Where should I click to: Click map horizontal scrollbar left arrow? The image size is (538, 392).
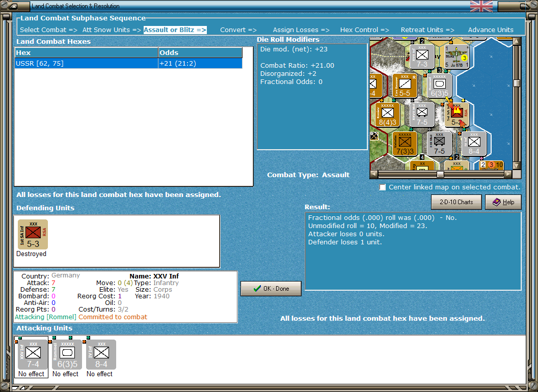tap(374, 174)
